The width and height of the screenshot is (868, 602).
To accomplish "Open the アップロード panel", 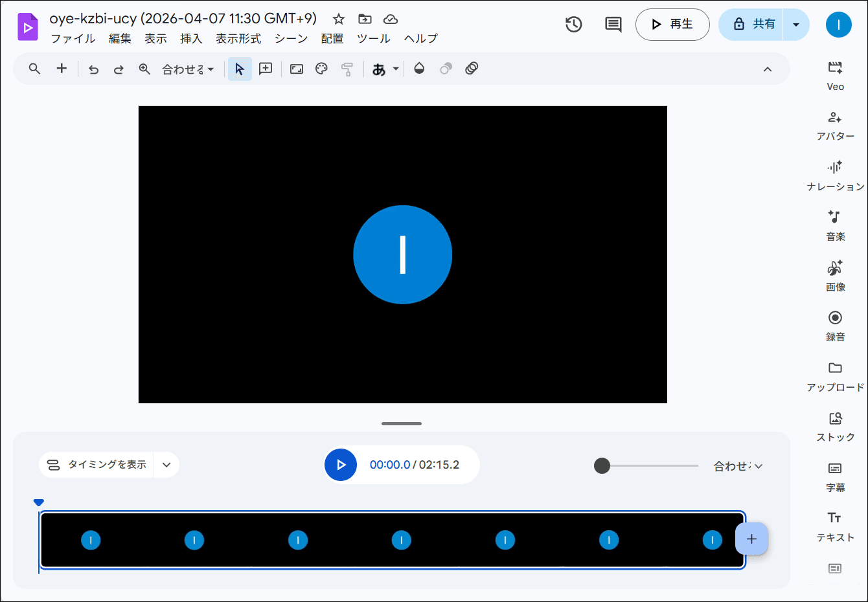I will click(835, 377).
